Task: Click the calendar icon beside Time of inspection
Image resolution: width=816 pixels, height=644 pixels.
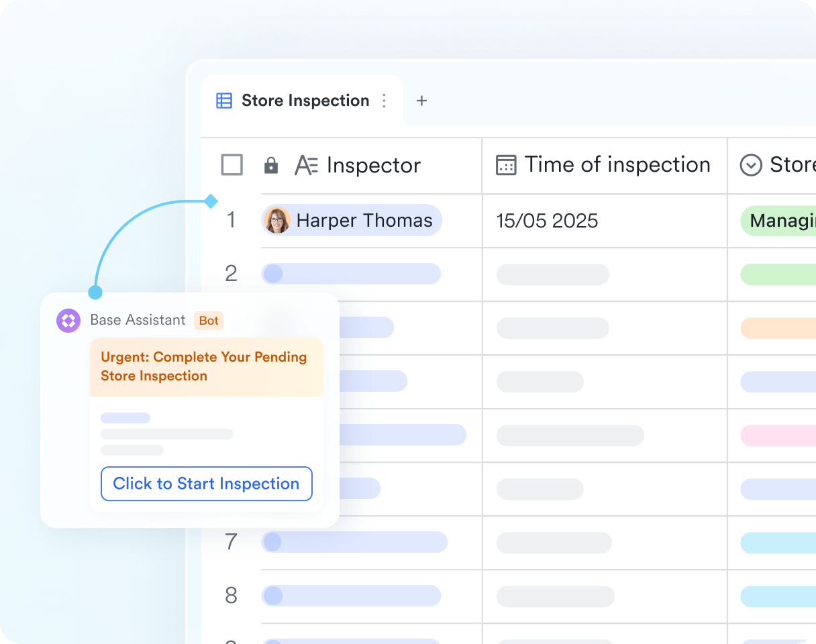Action: coord(506,165)
